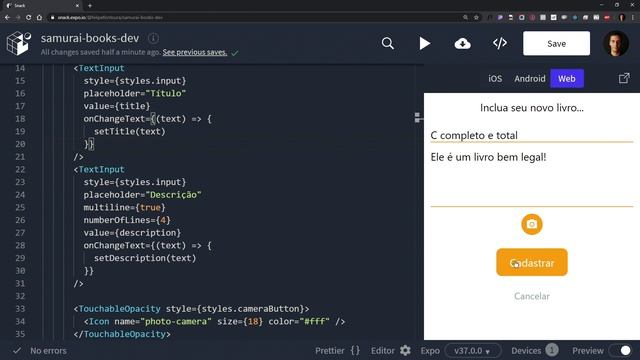Click the code value={title}
Viewport: 640px width, 360px height.
(x=117, y=106)
